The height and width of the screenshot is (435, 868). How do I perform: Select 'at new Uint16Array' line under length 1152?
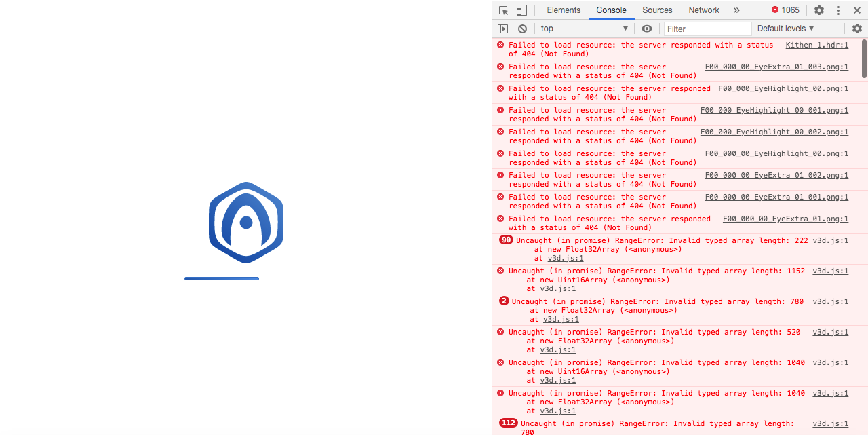[x=598, y=280]
